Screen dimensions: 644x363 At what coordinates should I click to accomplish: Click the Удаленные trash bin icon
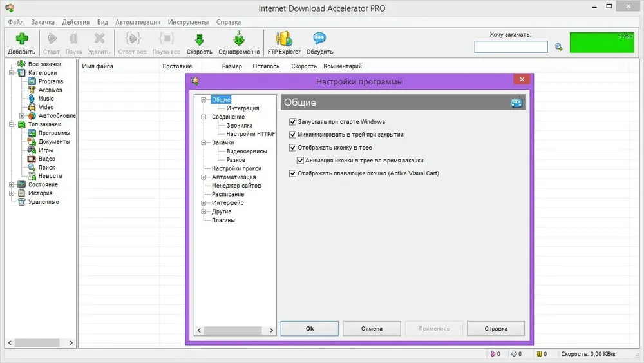click(x=21, y=202)
